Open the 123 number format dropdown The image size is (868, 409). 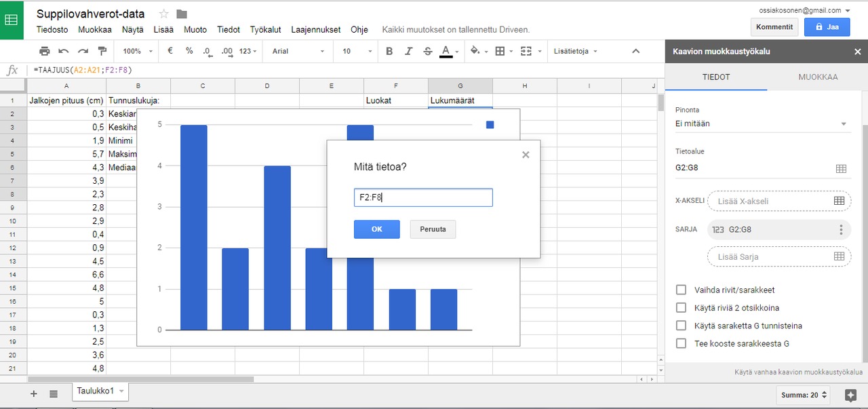click(x=250, y=51)
